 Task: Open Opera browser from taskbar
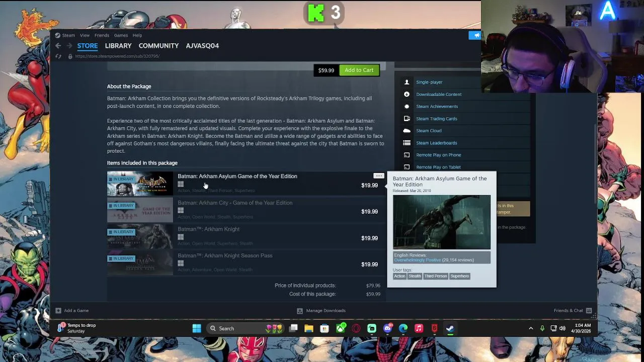tap(356, 328)
